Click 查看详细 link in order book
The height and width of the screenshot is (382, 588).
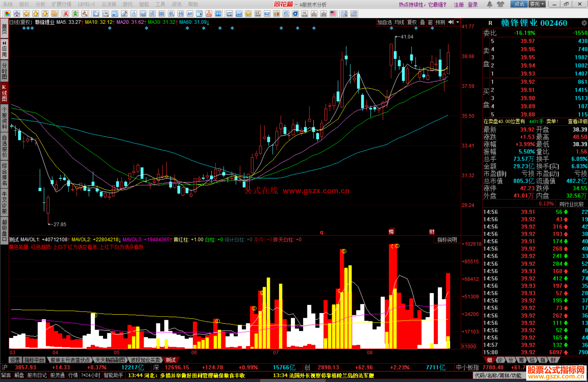pyautogui.click(x=577, y=122)
